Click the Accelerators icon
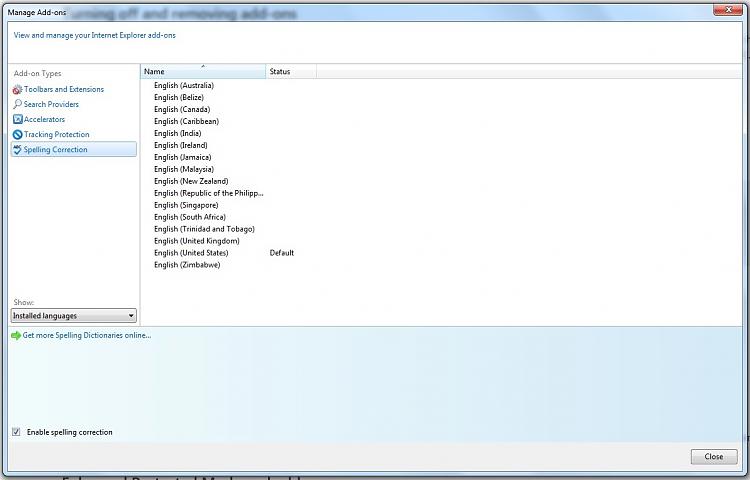Image resolution: width=750 pixels, height=480 pixels. pos(18,120)
